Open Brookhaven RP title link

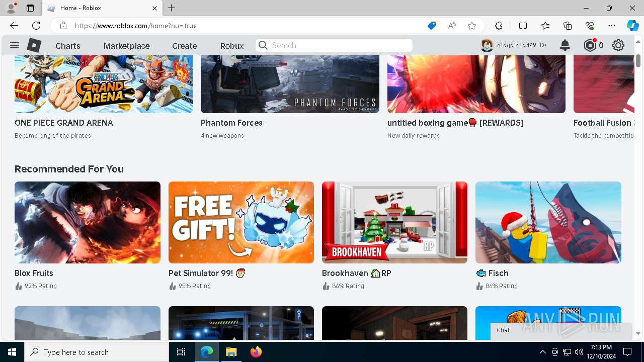click(357, 273)
